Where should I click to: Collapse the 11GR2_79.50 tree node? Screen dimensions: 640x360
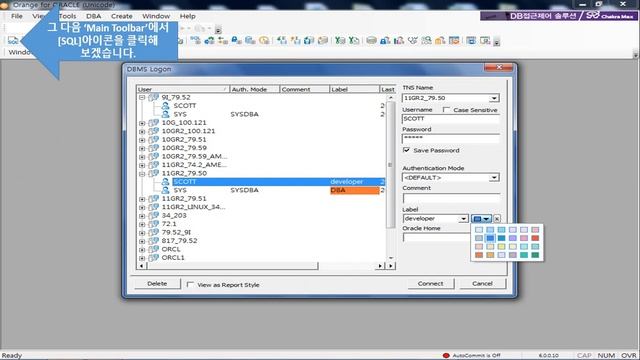142,173
